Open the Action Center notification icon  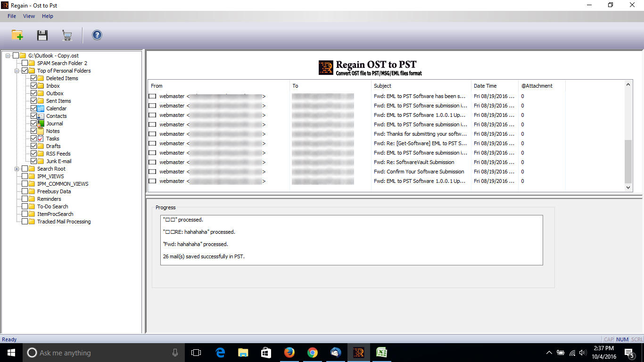(x=629, y=353)
